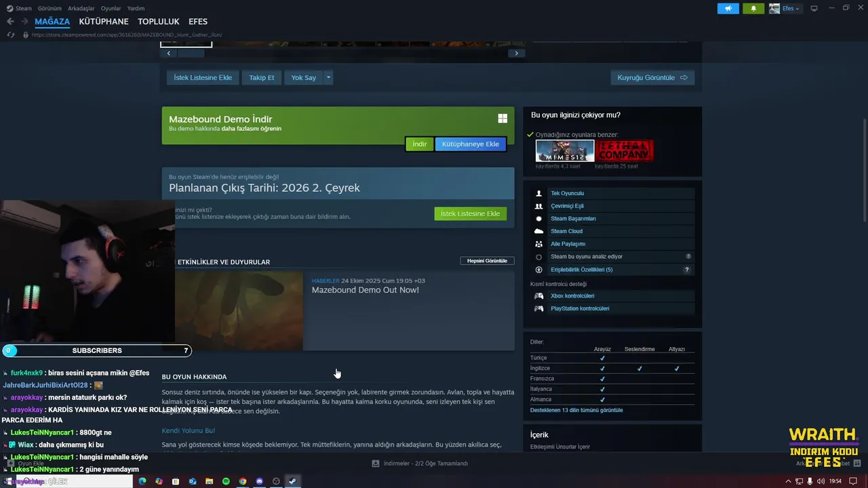The image size is (868, 488).
Task: Open the Oyunlar menu
Action: [x=111, y=8]
